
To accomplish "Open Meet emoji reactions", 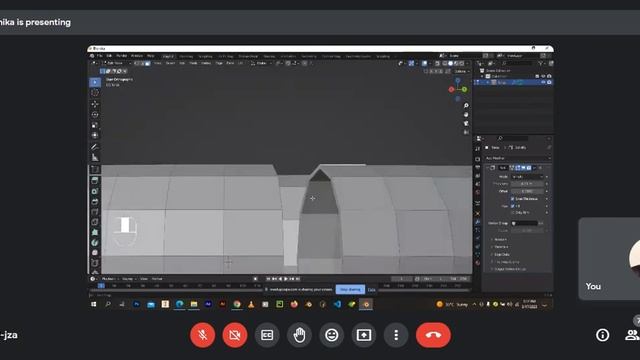I will (331, 335).
